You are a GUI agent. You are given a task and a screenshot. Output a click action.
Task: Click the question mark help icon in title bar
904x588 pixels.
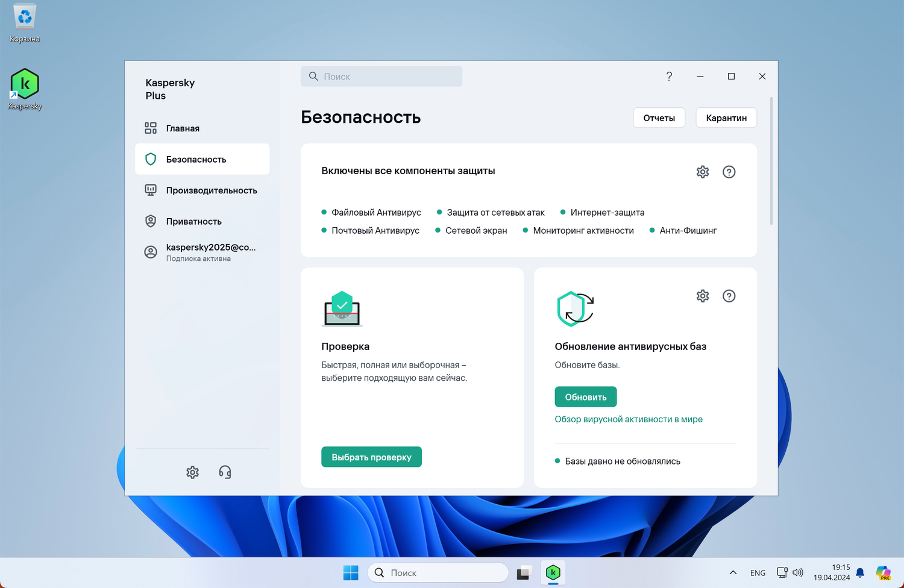point(669,77)
